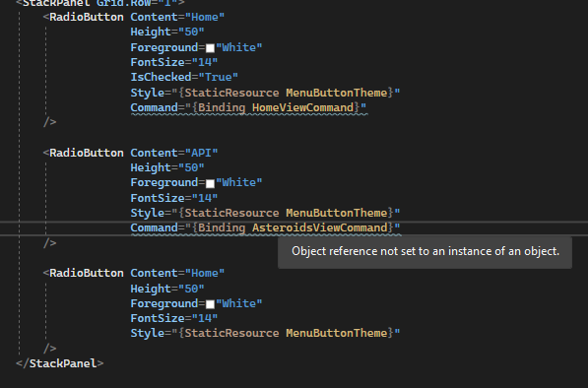Click the HomeViewCommand binding text
Image resolution: width=588 pixels, height=388 pixels.
pyautogui.click(x=302, y=107)
